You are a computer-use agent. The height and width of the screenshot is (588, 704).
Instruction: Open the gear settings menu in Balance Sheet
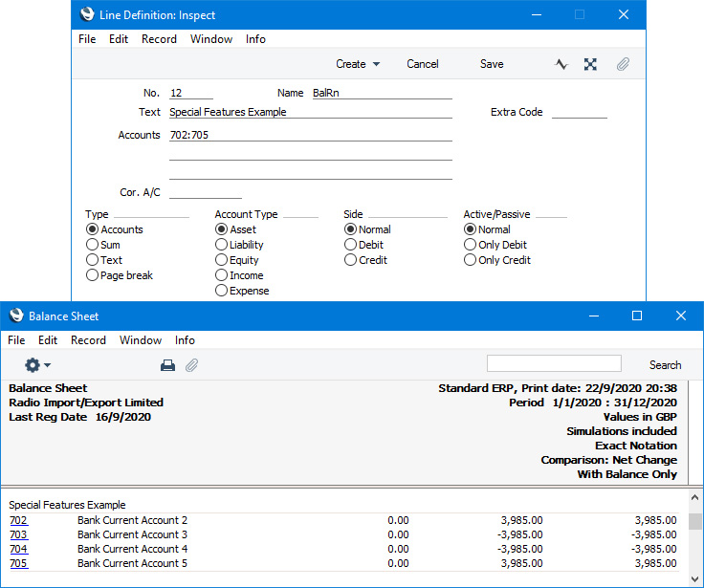(x=37, y=365)
